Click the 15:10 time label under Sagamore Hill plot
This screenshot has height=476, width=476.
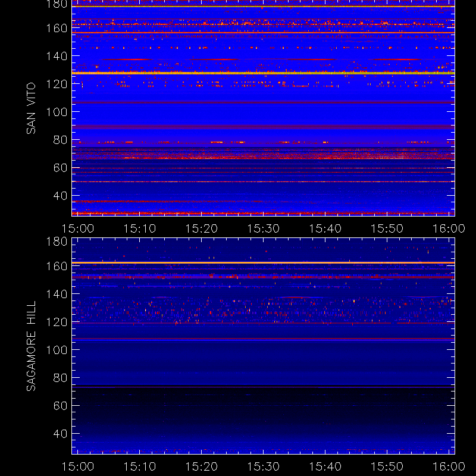tap(140, 466)
